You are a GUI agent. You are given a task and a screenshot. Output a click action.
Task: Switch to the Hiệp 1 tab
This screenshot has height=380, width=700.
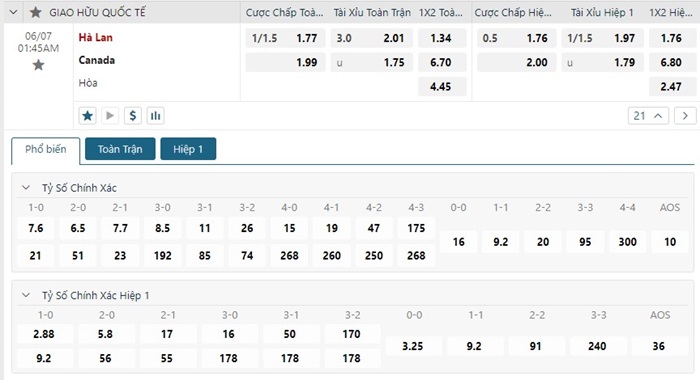pyautogui.click(x=188, y=149)
